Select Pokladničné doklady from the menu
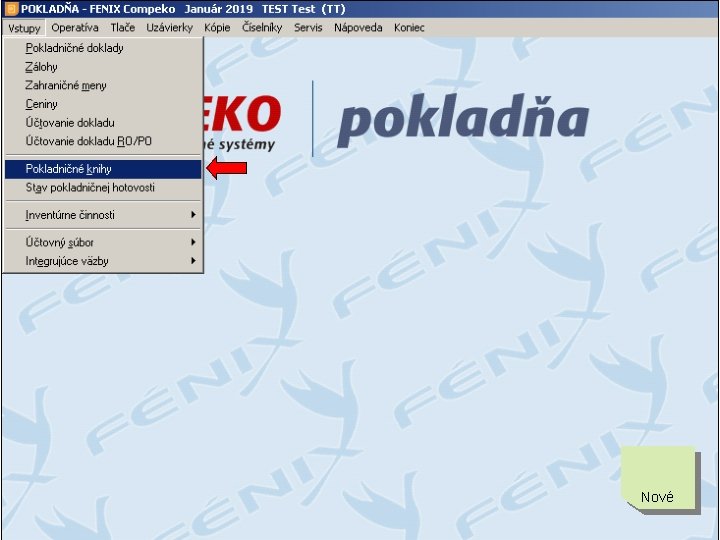This screenshot has width=720, height=540. pos(103,48)
